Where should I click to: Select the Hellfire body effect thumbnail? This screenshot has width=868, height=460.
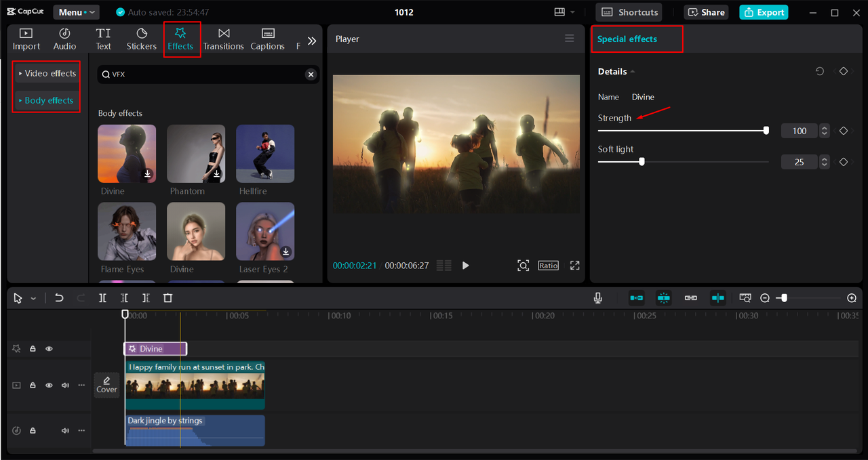(265, 154)
